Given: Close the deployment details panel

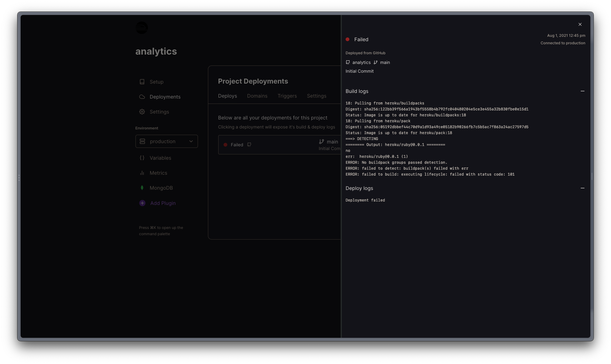Looking at the screenshot, I should (580, 24).
